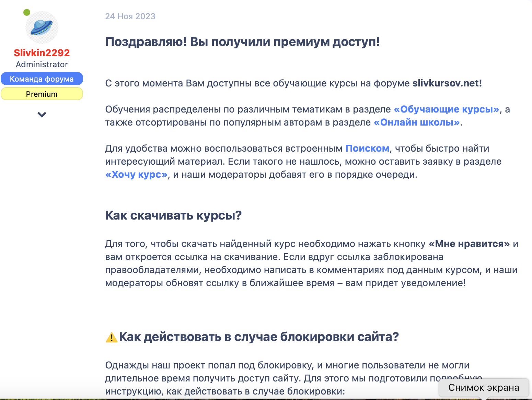The width and height of the screenshot is (532, 400).
Task: Open the Slivkin2292 user profile name
Action: click(x=42, y=53)
